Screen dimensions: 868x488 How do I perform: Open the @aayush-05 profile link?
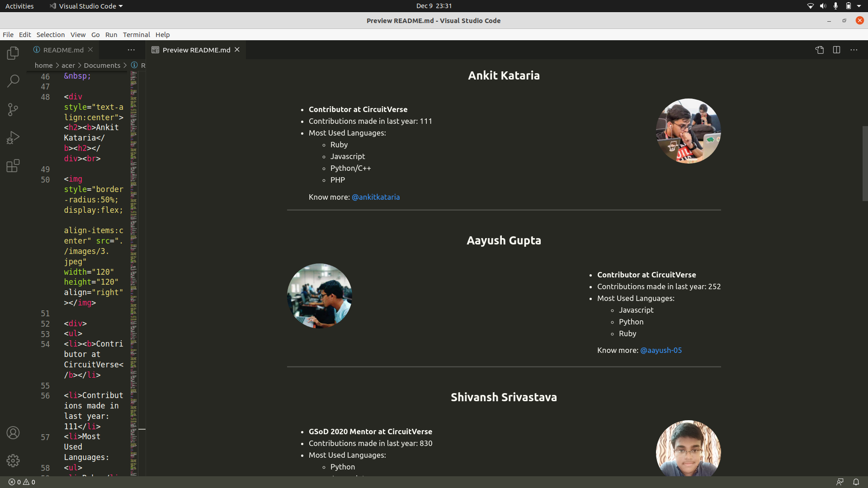661,350
